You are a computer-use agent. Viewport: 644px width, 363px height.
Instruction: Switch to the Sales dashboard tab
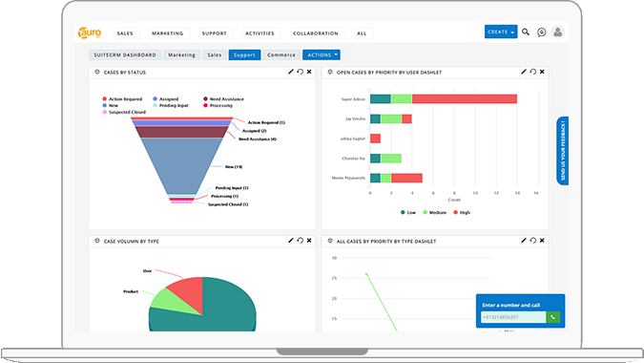(x=215, y=54)
